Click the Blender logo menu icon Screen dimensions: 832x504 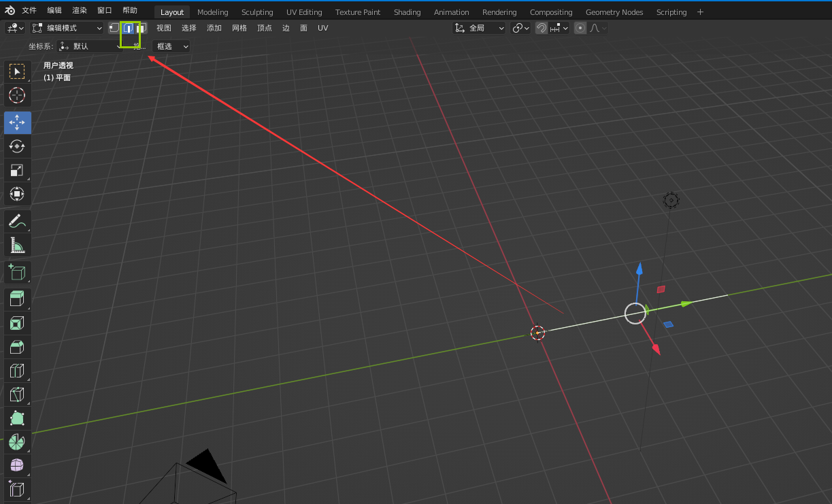click(x=10, y=10)
